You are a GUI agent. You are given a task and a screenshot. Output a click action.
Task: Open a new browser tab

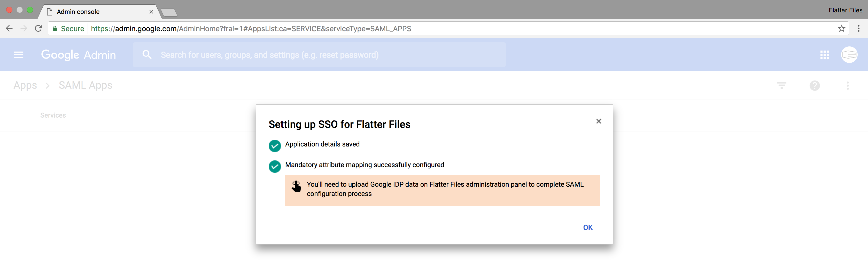(x=169, y=13)
